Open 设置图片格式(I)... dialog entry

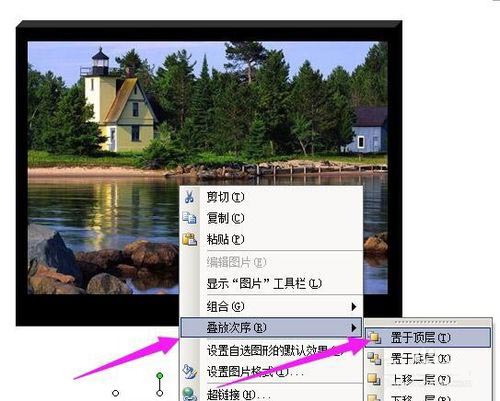(x=271, y=372)
